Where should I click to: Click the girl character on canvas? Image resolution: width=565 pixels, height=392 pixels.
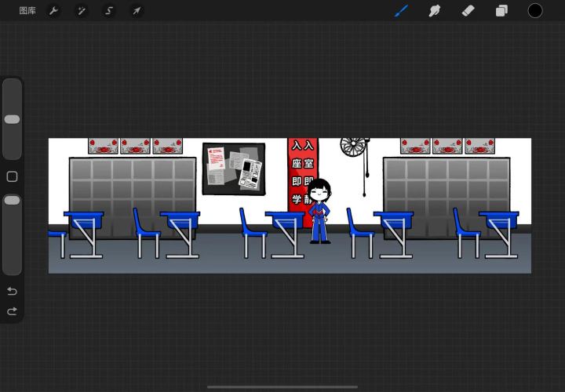click(319, 212)
